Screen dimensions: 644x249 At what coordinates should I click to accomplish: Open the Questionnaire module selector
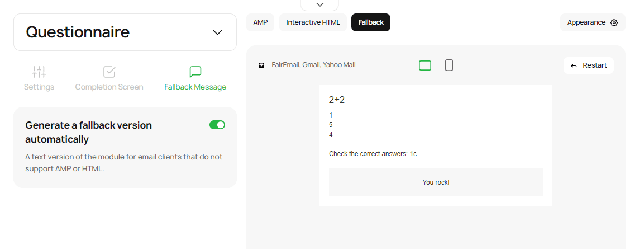[x=125, y=32]
